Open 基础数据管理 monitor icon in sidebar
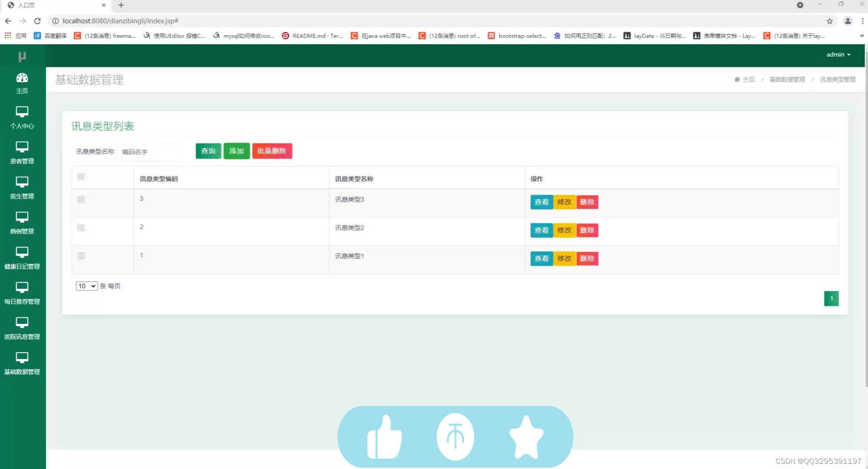 [x=22, y=358]
